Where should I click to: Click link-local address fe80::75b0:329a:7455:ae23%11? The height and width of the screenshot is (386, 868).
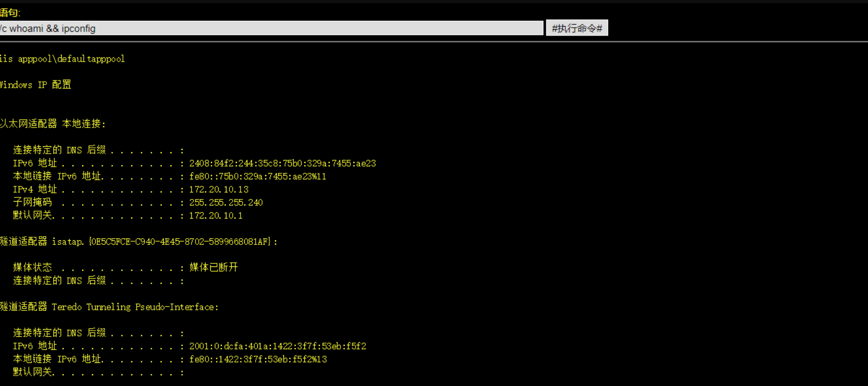257,177
